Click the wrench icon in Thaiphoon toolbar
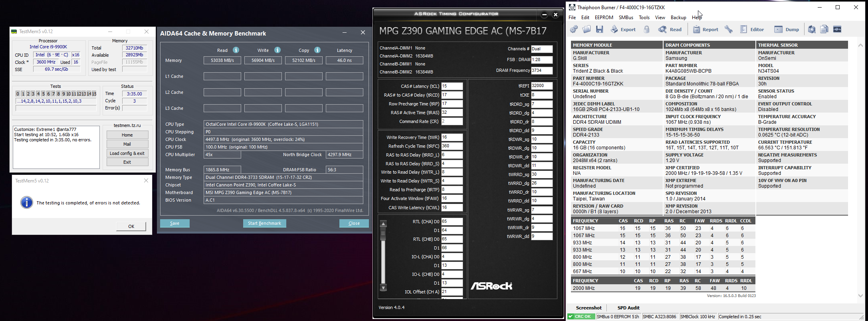Screen dimensions: 868x321 [x=729, y=29]
